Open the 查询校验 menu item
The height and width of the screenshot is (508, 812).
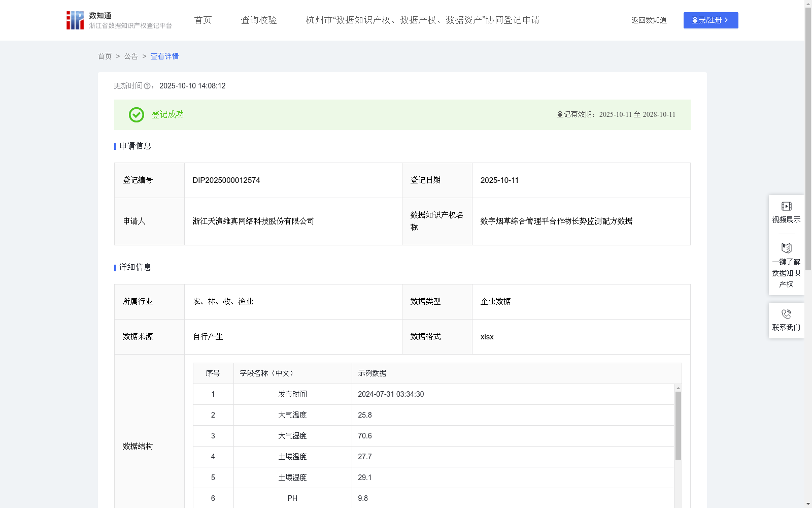pyautogui.click(x=259, y=20)
